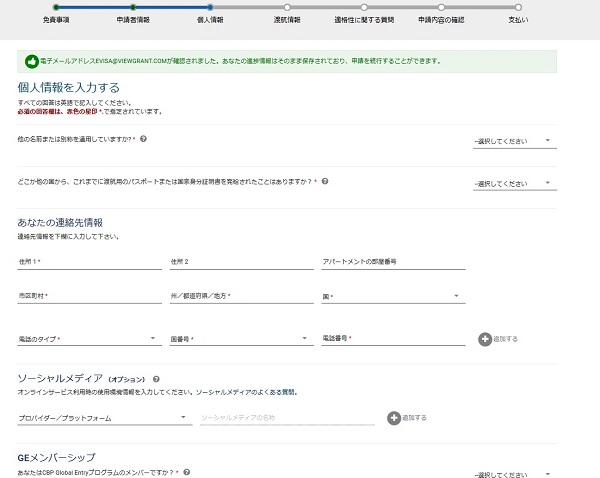The image size is (600, 478).
Task: Open other-country passport 選択してください dropdown
Action: [514, 184]
